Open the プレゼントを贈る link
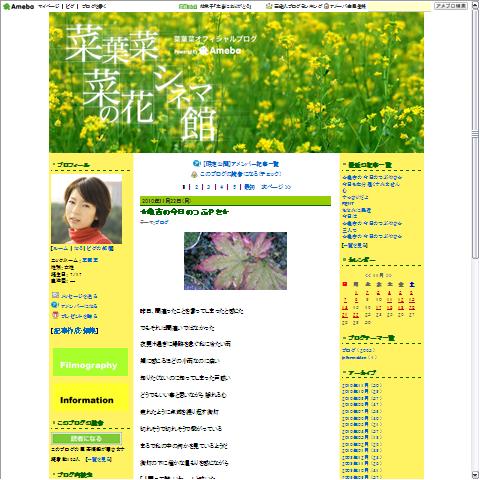480x480 pixels. tap(79, 316)
